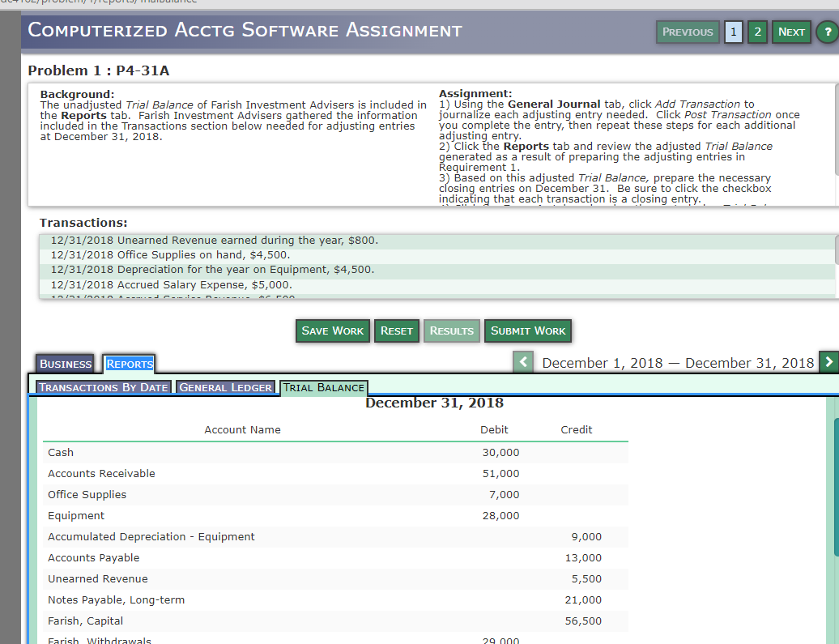The width and height of the screenshot is (839, 644).
Task: Open the General Ledger tab
Action: 225,387
